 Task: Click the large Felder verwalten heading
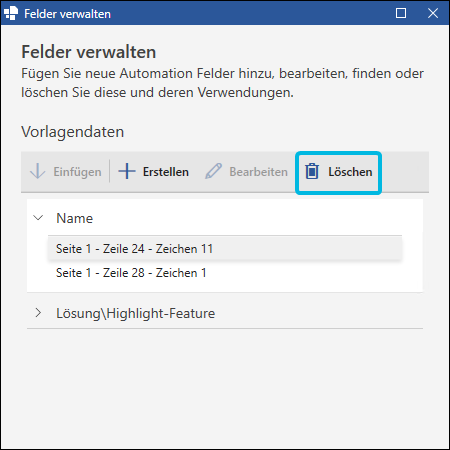(x=89, y=52)
